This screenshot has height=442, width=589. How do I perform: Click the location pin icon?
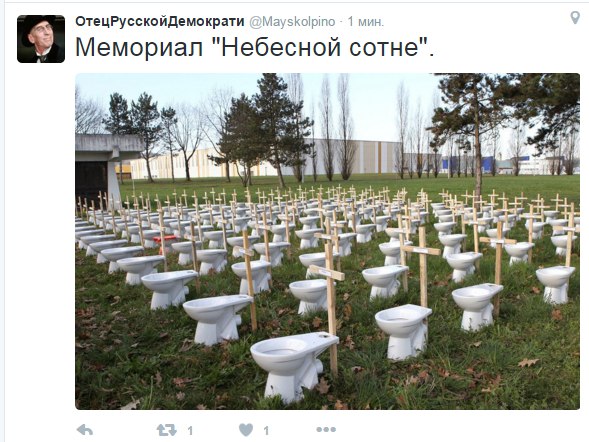tap(575, 18)
